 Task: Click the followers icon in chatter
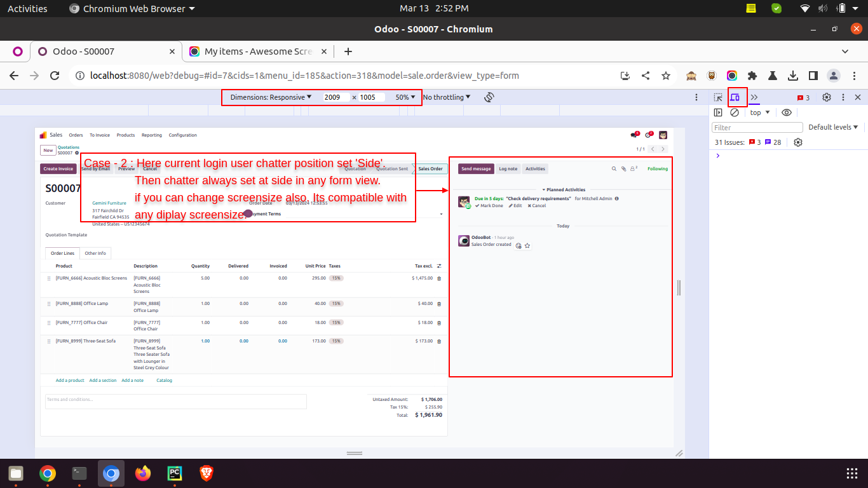tap(634, 169)
